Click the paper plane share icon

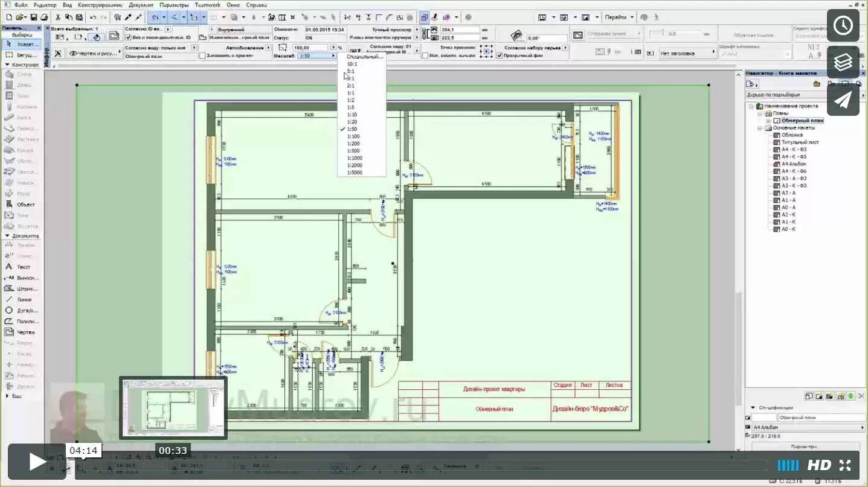pos(843,100)
